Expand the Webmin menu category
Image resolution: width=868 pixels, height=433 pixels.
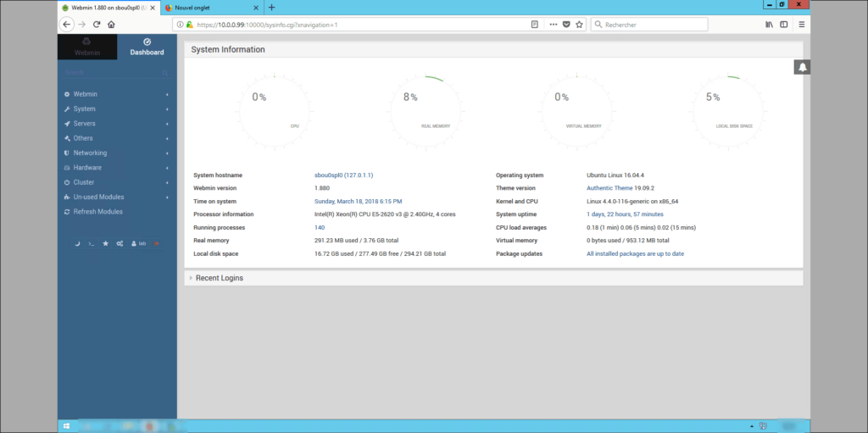(x=117, y=94)
